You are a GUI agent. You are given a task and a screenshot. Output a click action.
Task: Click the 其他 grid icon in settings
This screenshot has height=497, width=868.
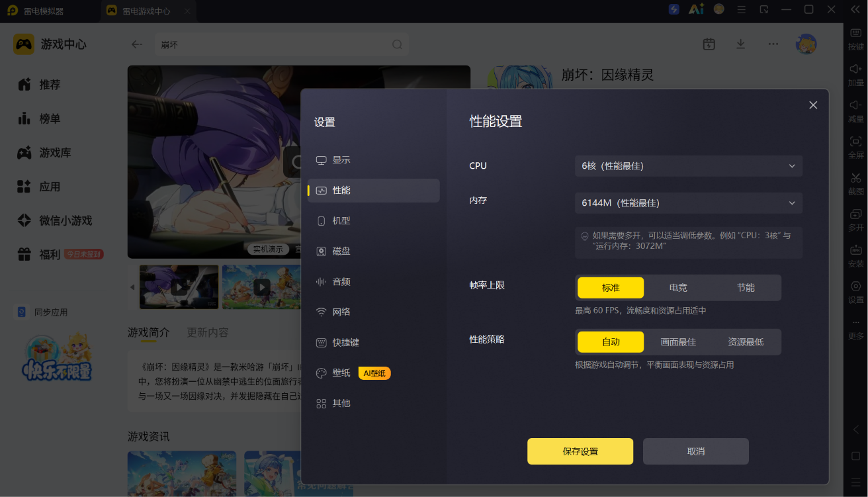point(322,404)
